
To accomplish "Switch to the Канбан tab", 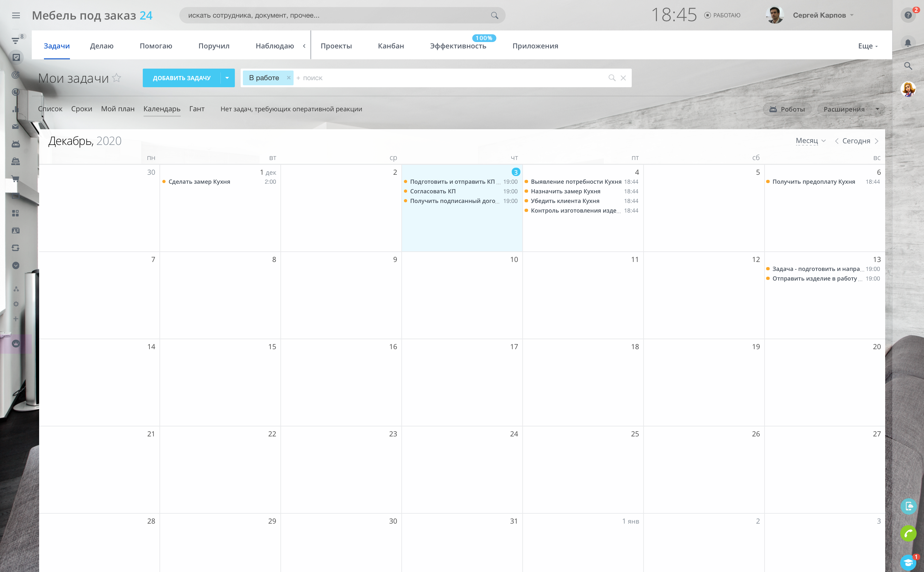I will click(391, 46).
